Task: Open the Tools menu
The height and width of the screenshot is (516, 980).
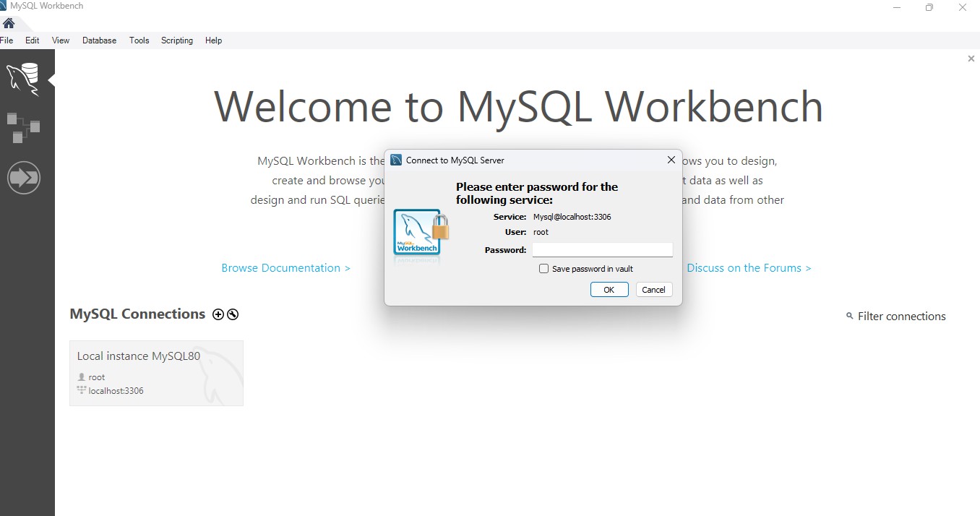Action: (x=139, y=40)
